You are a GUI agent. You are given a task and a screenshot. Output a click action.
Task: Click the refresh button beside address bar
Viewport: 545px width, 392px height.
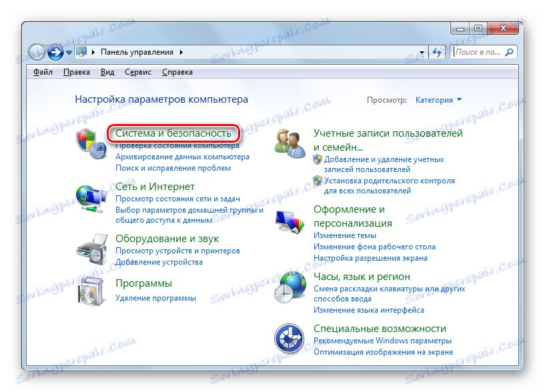(437, 52)
